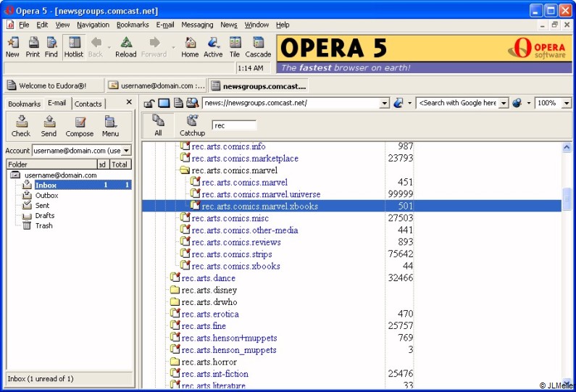Tile the windows with Tile icon
Image resolution: width=576 pixels, height=392 pixels.
coord(235,47)
